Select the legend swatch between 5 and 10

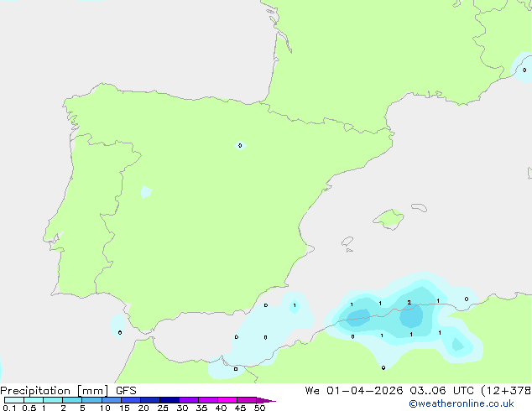pyautogui.click(x=91, y=400)
